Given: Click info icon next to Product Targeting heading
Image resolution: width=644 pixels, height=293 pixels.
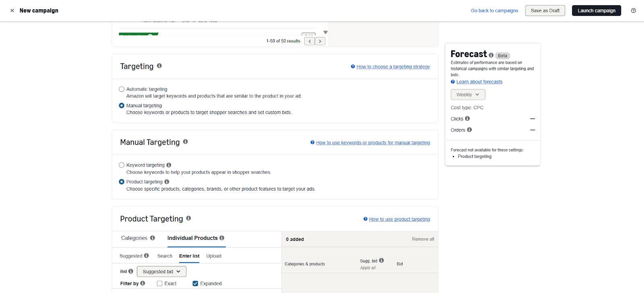Looking at the screenshot, I should coord(188,218).
